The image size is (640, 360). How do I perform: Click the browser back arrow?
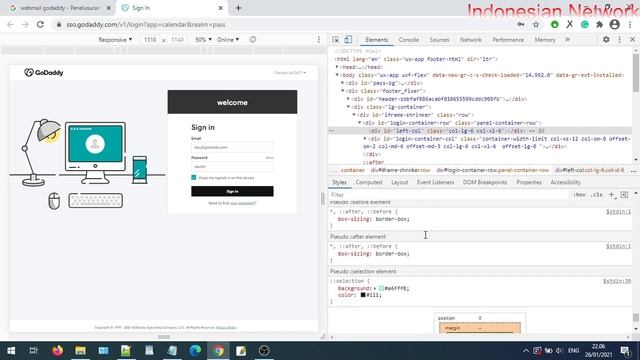click(x=10, y=24)
